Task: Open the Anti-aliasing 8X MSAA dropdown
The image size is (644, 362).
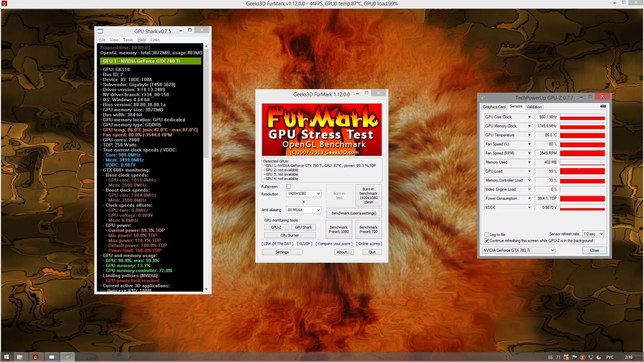Action: [x=304, y=210]
